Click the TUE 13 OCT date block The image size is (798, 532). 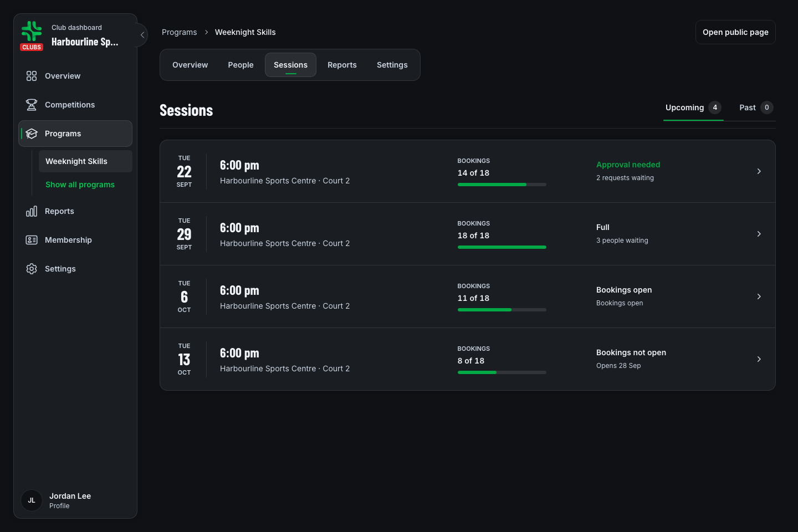pyautogui.click(x=184, y=359)
